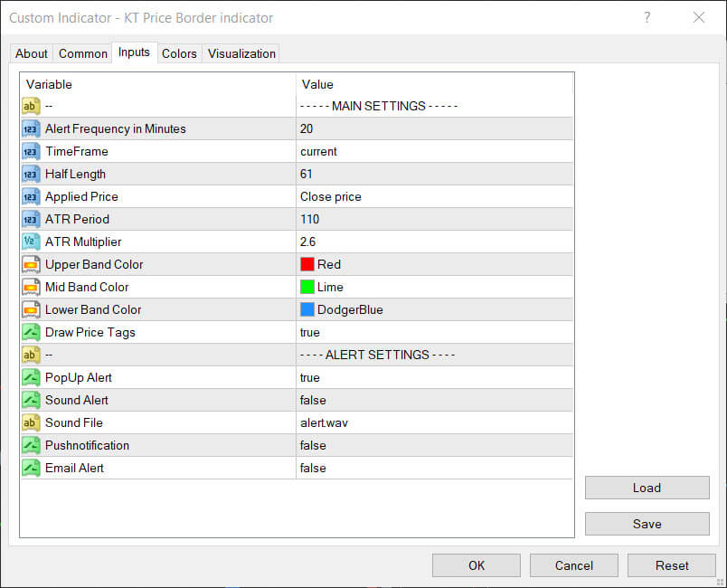This screenshot has width=727, height=588.
Task: Click the help question mark in title bar
Action: tap(647, 17)
